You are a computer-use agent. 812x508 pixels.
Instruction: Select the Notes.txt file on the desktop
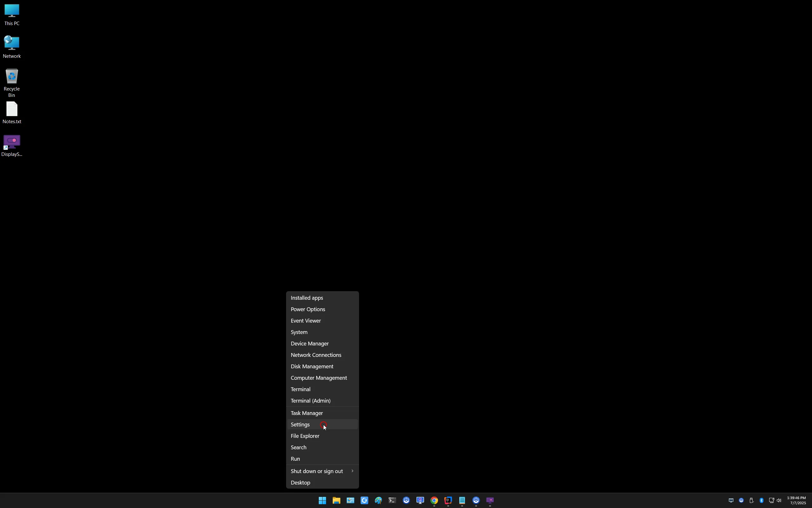click(x=12, y=113)
